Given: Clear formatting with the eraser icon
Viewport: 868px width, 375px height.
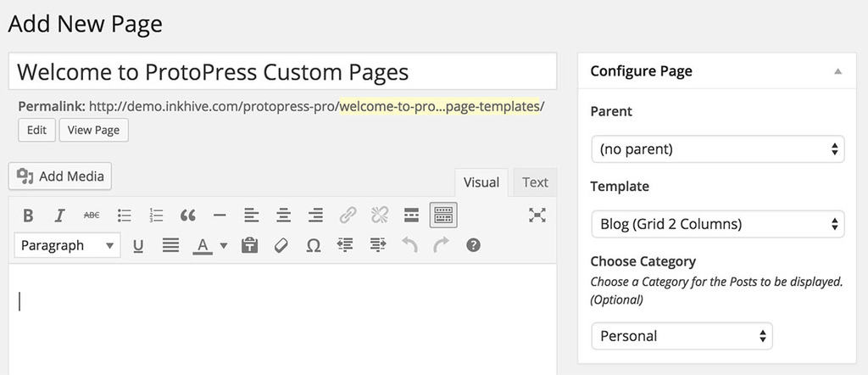Looking at the screenshot, I should (x=281, y=245).
